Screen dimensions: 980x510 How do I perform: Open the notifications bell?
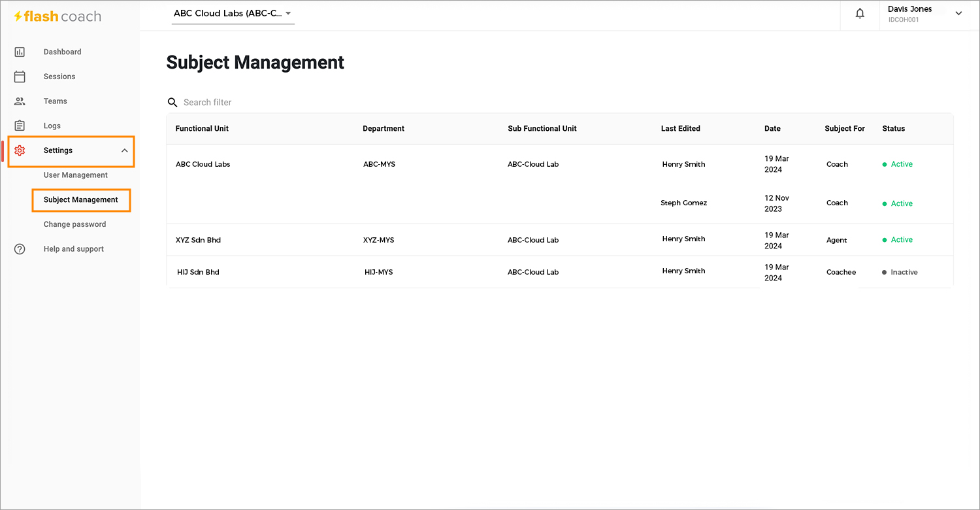[860, 14]
